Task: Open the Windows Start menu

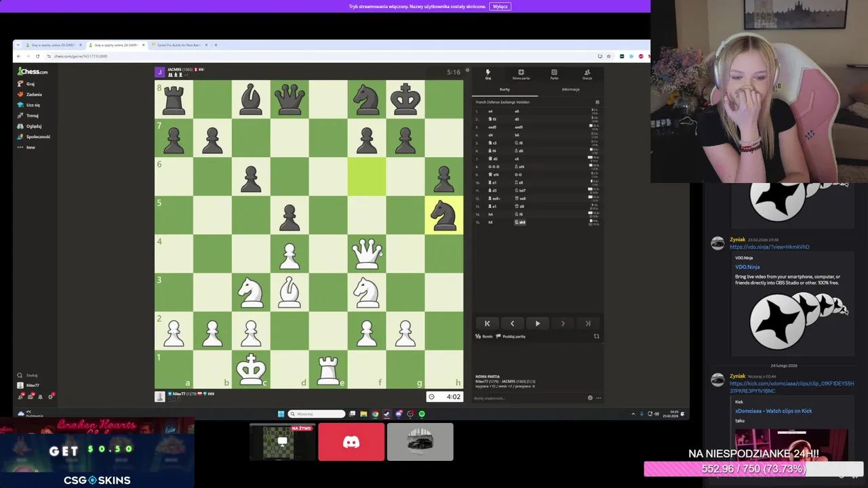Action: [x=281, y=413]
